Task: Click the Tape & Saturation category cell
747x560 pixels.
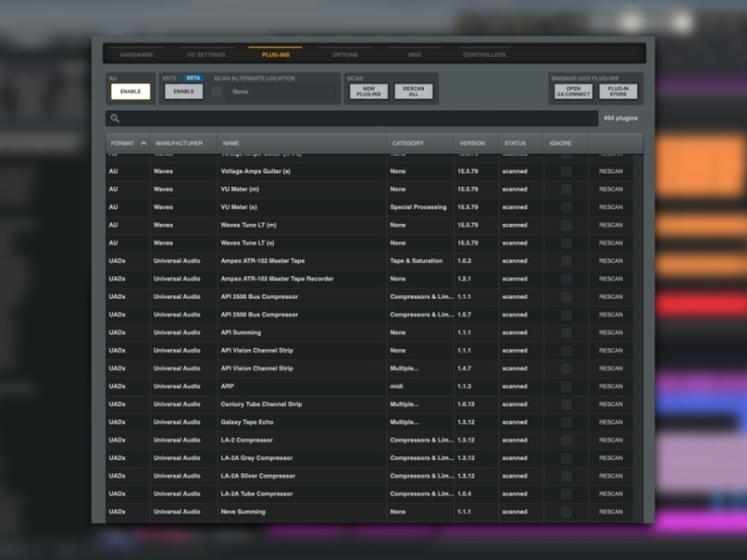Action: pos(416,261)
